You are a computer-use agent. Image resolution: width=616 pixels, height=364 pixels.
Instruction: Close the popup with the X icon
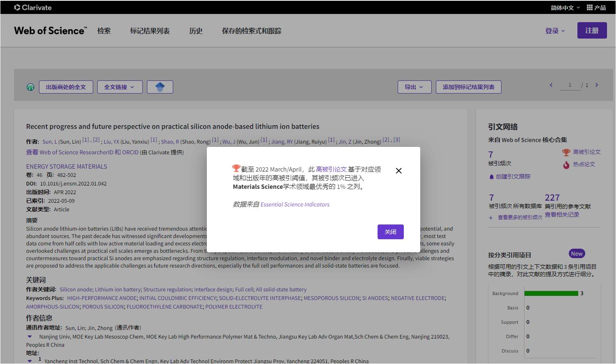398,171
